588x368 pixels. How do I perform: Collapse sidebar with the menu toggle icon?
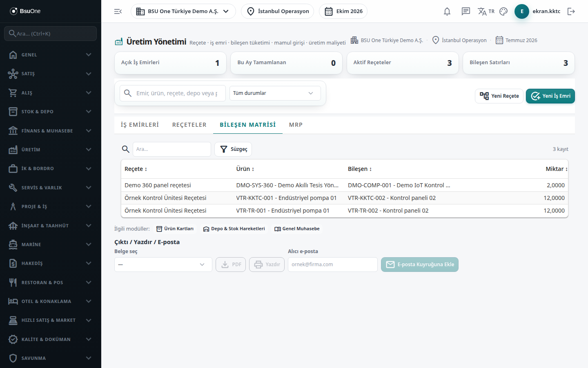[x=118, y=11]
